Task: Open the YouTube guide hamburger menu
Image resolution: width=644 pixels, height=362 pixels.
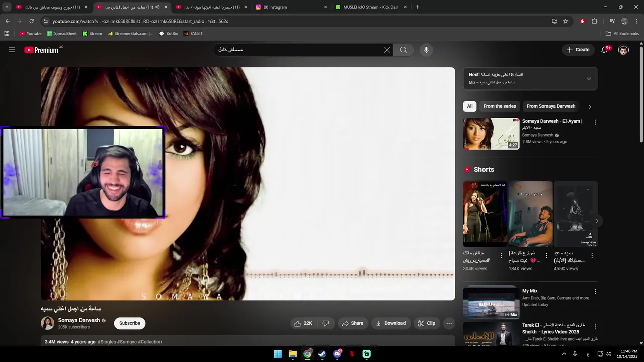Action: [12, 50]
